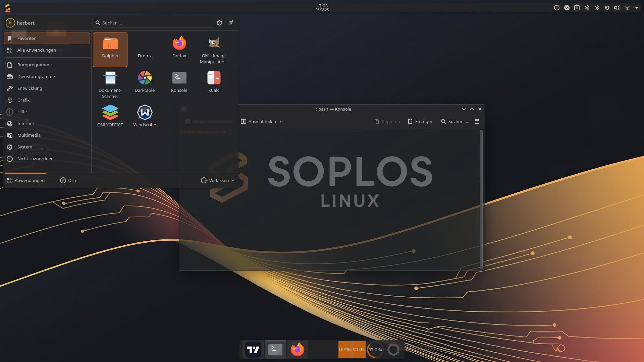Open GNU Image Manipulation Program
644x362 pixels.
pyautogui.click(x=214, y=50)
